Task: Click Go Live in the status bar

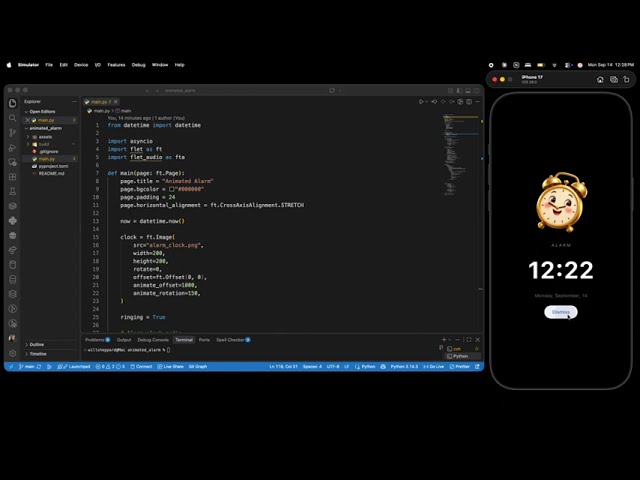Action: point(434,367)
